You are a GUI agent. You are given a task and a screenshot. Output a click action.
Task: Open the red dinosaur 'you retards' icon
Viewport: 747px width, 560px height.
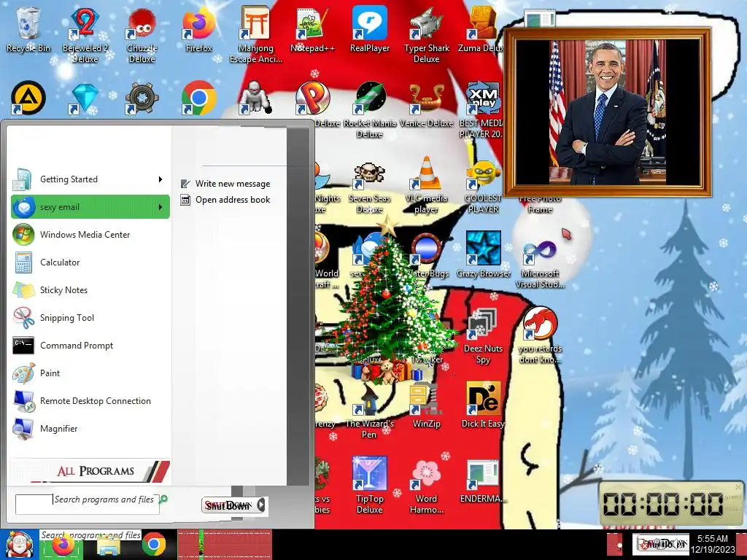(x=540, y=335)
